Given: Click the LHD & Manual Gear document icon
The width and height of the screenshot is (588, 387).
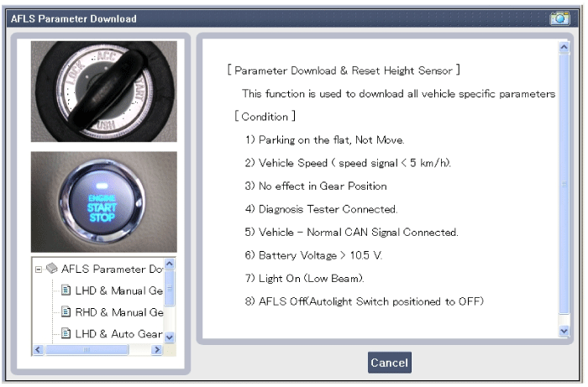Looking at the screenshot, I should [66, 291].
